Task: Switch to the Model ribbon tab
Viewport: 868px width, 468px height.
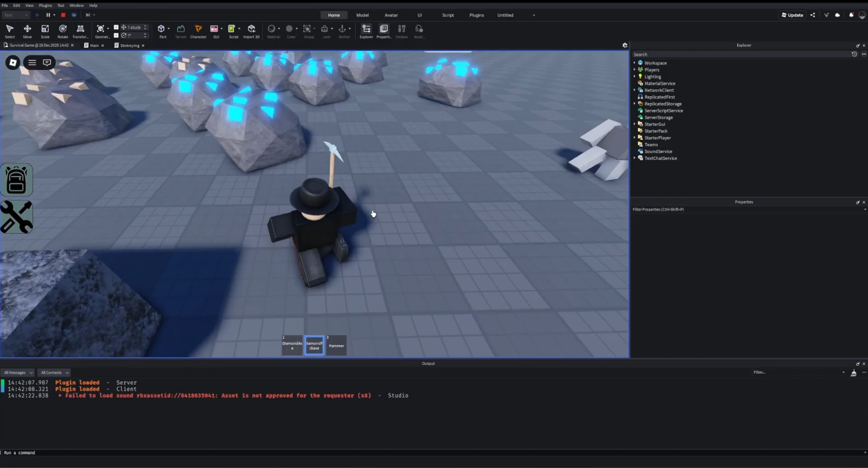Action: pyautogui.click(x=362, y=15)
